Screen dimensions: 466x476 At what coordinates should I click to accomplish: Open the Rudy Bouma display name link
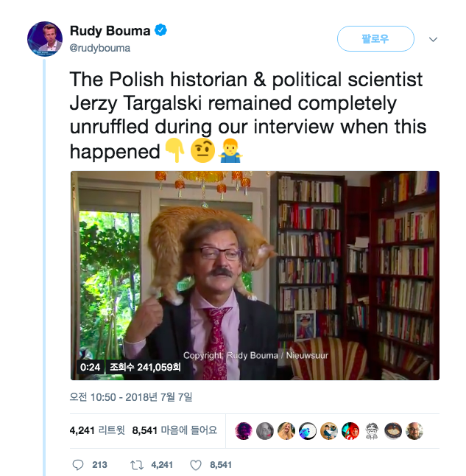coord(110,31)
